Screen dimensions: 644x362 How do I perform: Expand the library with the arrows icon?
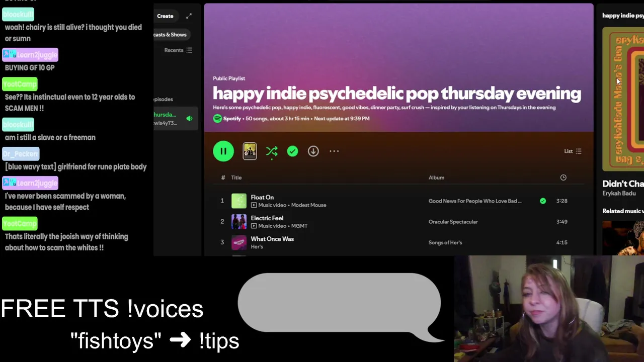[x=189, y=16]
